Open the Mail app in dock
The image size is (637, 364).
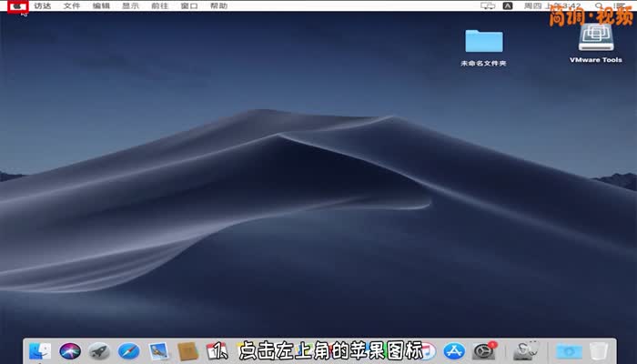coord(158,351)
